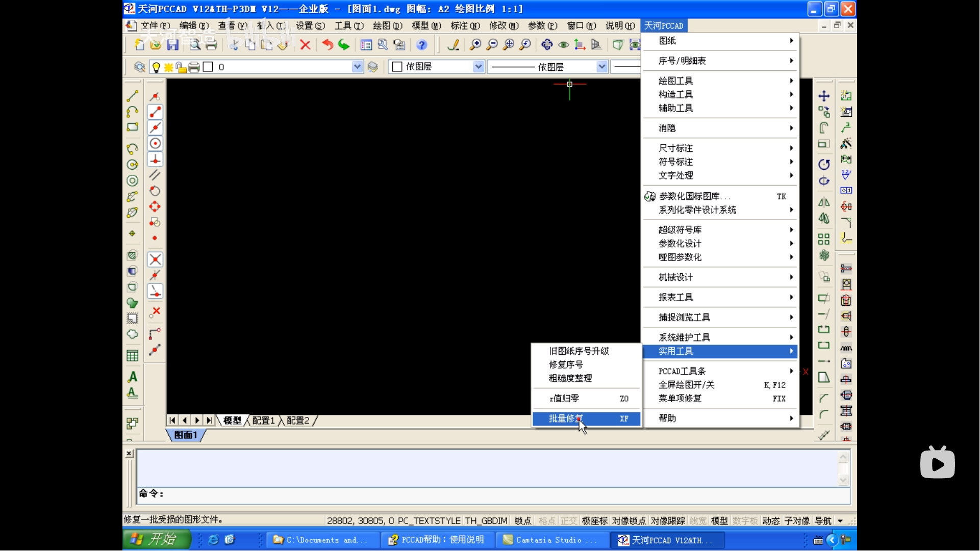The width and height of the screenshot is (980, 551).
Task: Click the Mirror tool icon
Action: tap(824, 202)
